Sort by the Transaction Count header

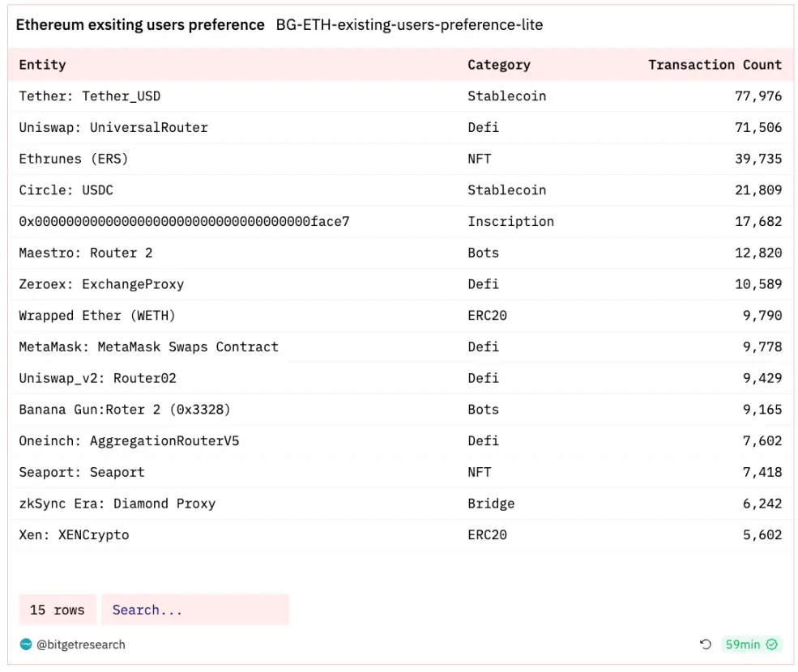tap(715, 65)
